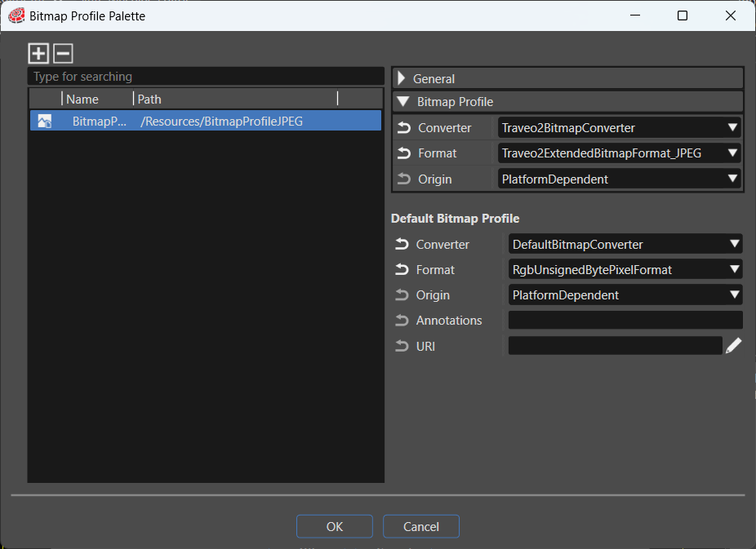Select the BitmapP... row name
This screenshot has width=756, height=549.
pos(100,121)
